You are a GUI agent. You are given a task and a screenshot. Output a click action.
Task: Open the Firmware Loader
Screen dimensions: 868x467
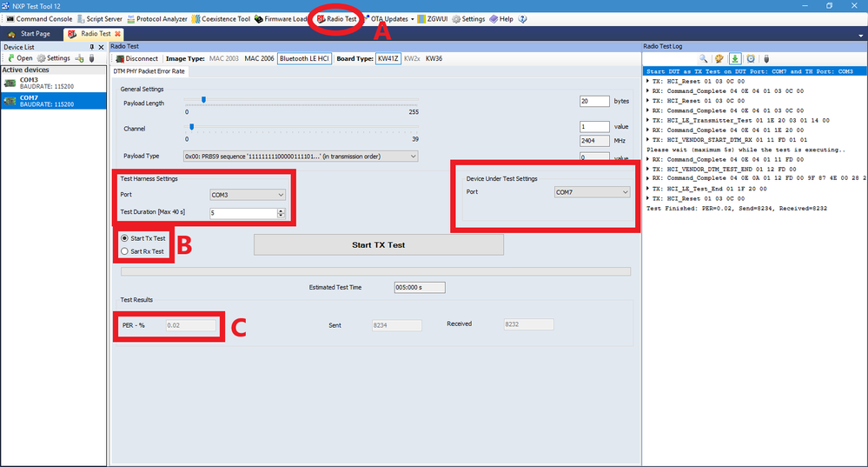tap(281, 19)
